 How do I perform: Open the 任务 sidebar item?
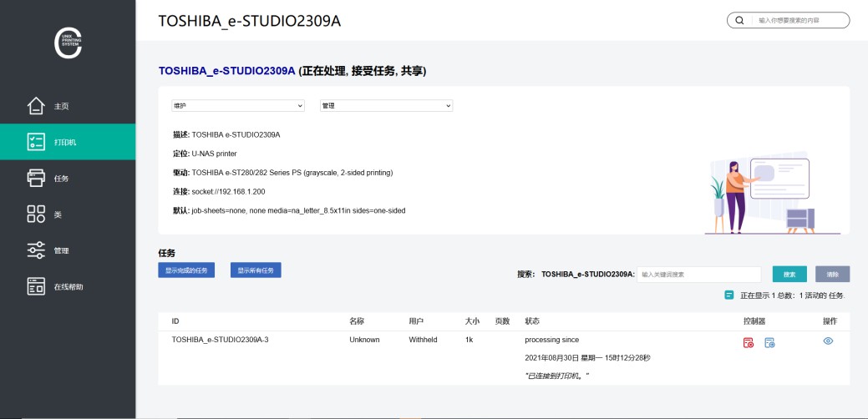68,178
